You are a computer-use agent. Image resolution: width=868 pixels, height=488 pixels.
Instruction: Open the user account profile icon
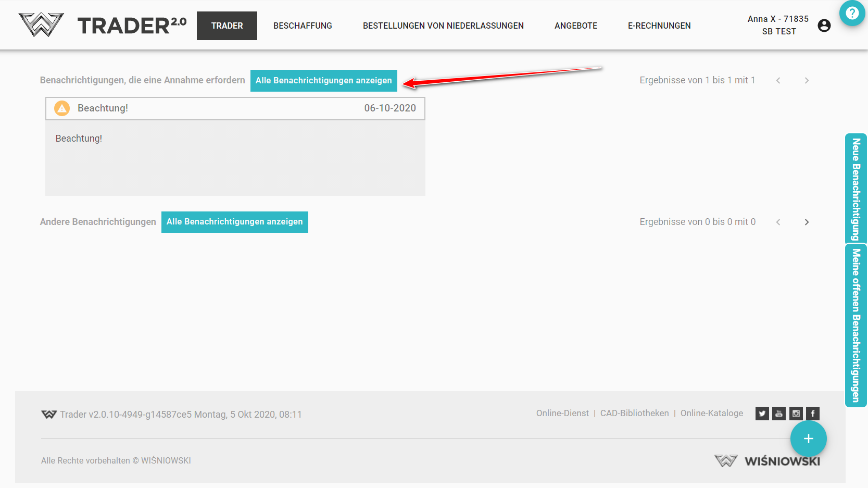pos(824,26)
